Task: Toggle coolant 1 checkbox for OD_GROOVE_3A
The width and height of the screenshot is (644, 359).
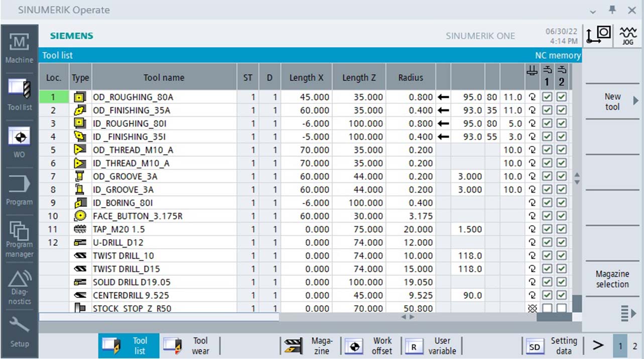Action: coord(547,176)
